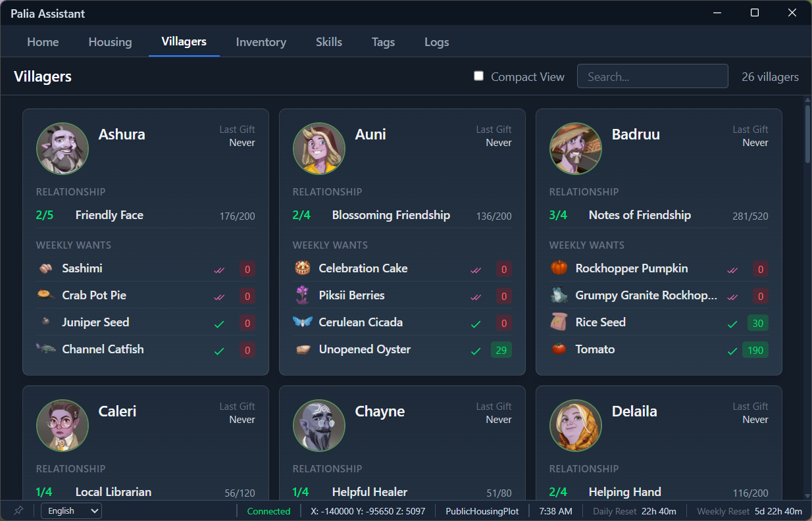812x521 pixels.
Task: Select the Villagers tab
Action: pos(184,41)
